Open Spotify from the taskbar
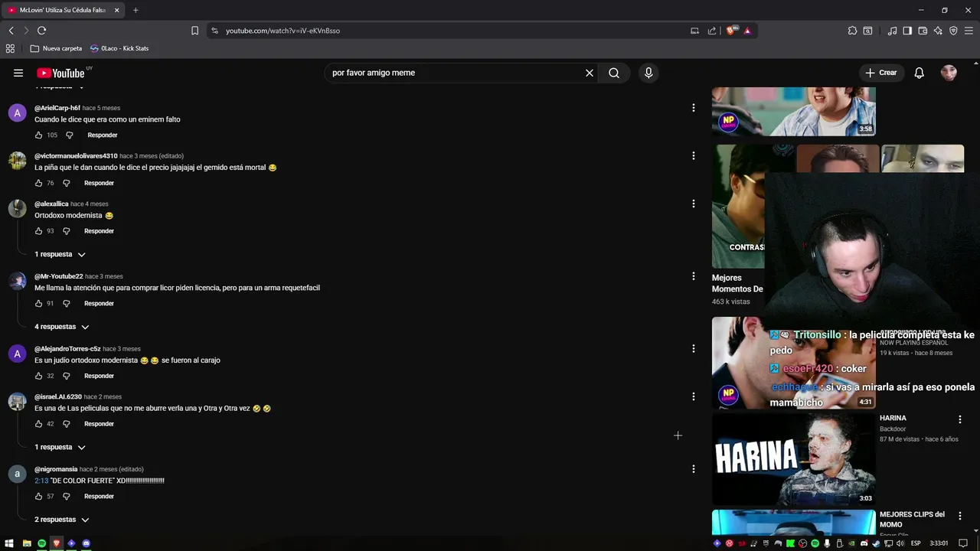The height and width of the screenshot is (551, 980). point(41,543)
